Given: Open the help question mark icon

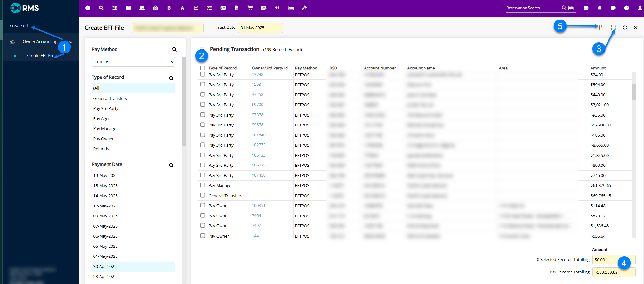Looking at the screenshot, I should tap(626, 8).
